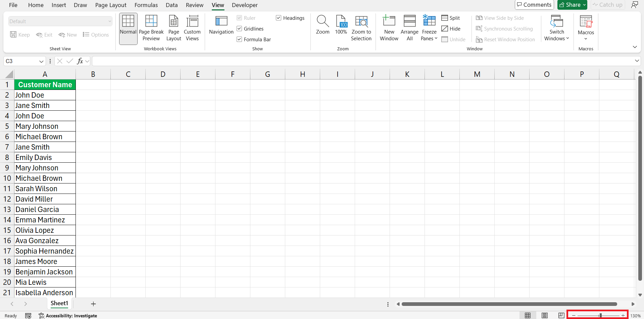Viewport: 644px width, 319px height.
Task: Open Switch Windows dropdown
Action: click(556, 29)
